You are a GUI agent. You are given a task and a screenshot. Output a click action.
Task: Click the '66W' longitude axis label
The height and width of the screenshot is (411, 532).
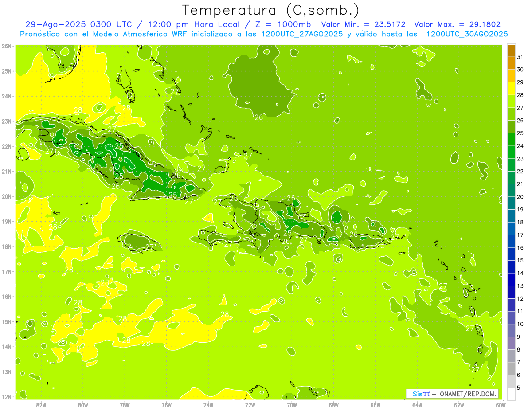[x=376, y=405]
